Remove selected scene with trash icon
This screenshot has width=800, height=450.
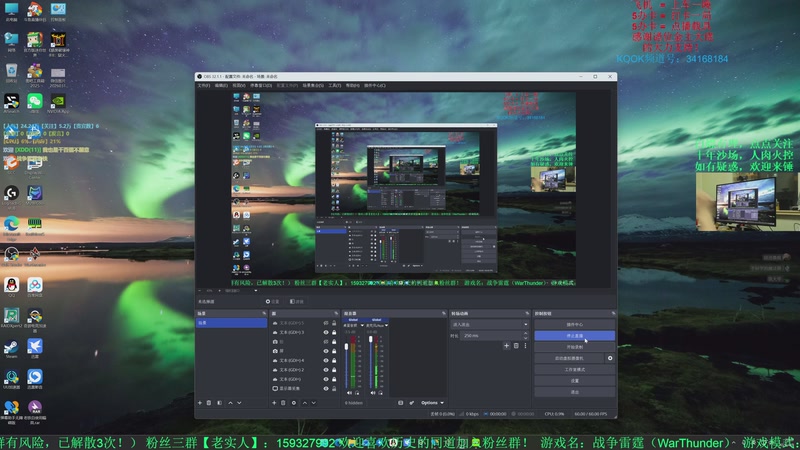coord(209,403)
